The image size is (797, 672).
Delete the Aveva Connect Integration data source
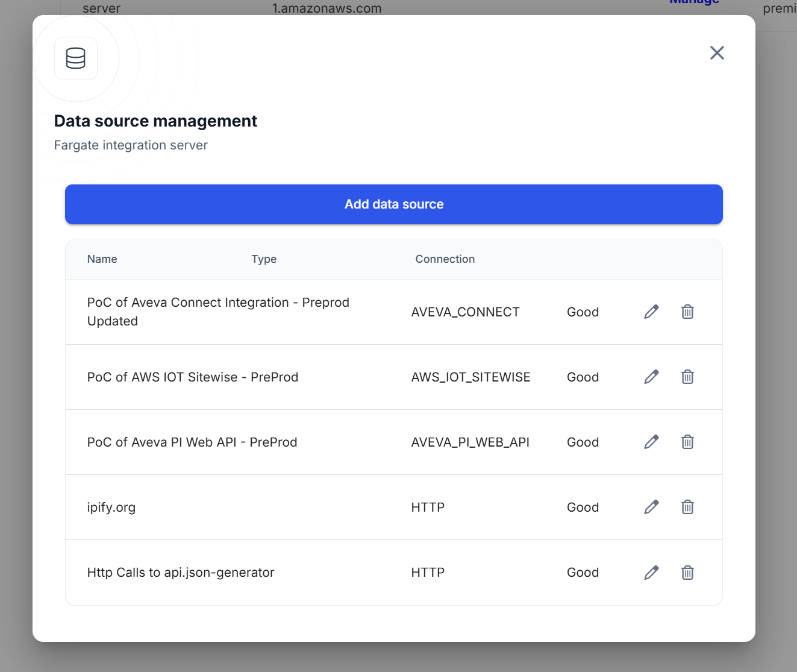coord(687,312)
